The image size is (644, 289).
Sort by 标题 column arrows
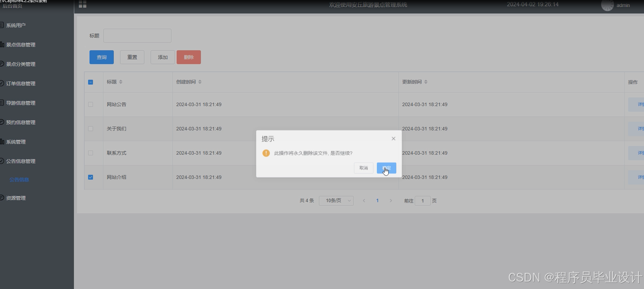coord(121,82)
